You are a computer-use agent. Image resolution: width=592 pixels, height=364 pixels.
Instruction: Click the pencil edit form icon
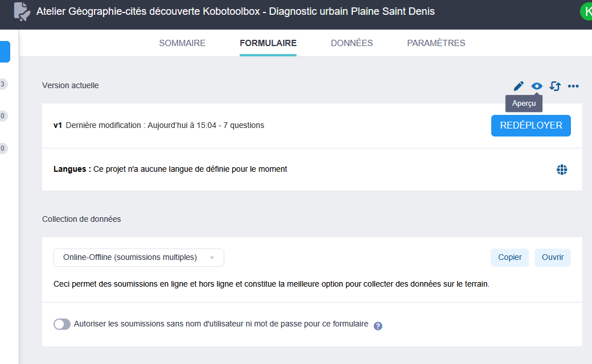coord(519,86)
